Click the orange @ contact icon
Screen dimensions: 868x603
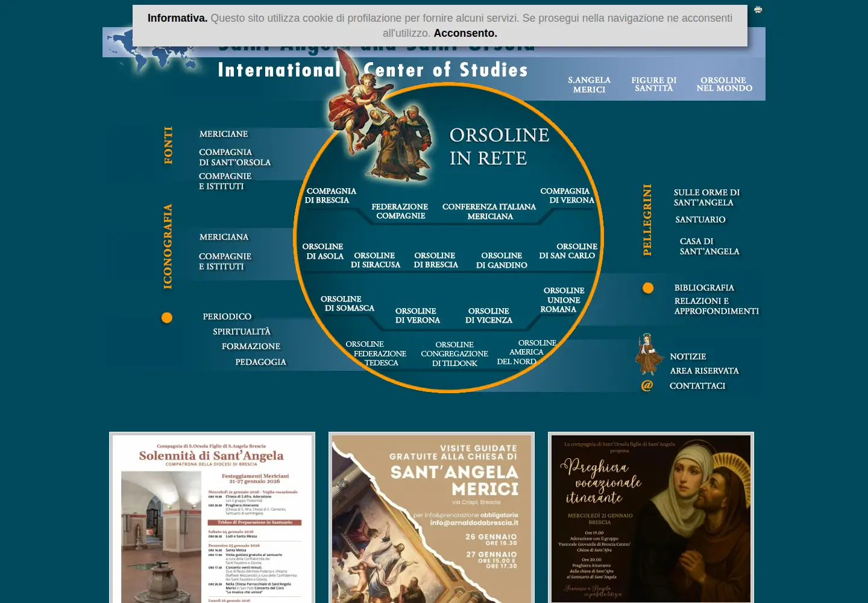pos(647,385)
